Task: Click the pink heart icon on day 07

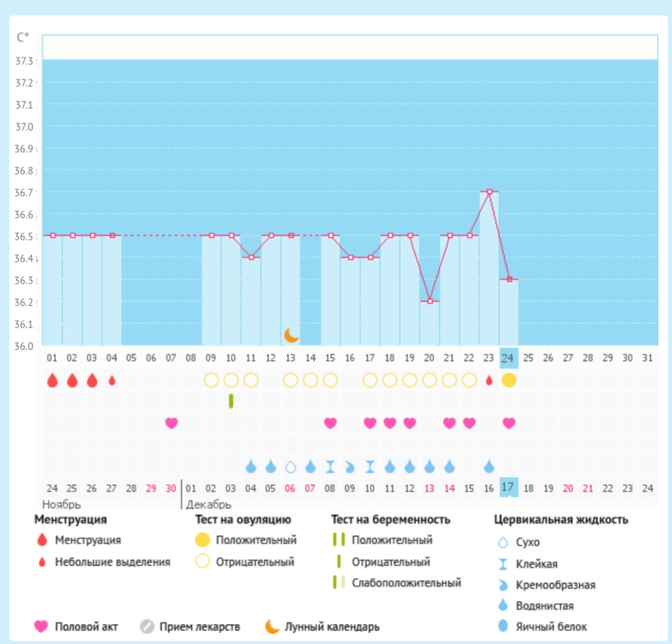Action: (x=171, y=423)
